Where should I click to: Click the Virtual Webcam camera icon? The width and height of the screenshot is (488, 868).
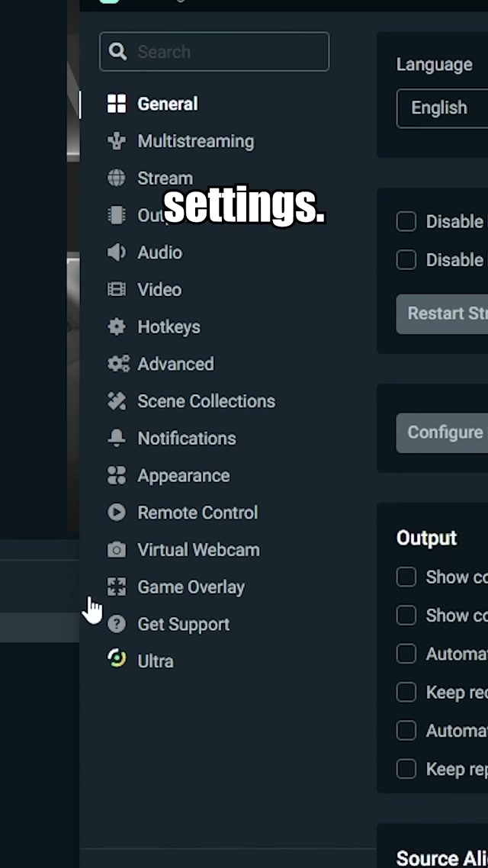click(117, 550)
